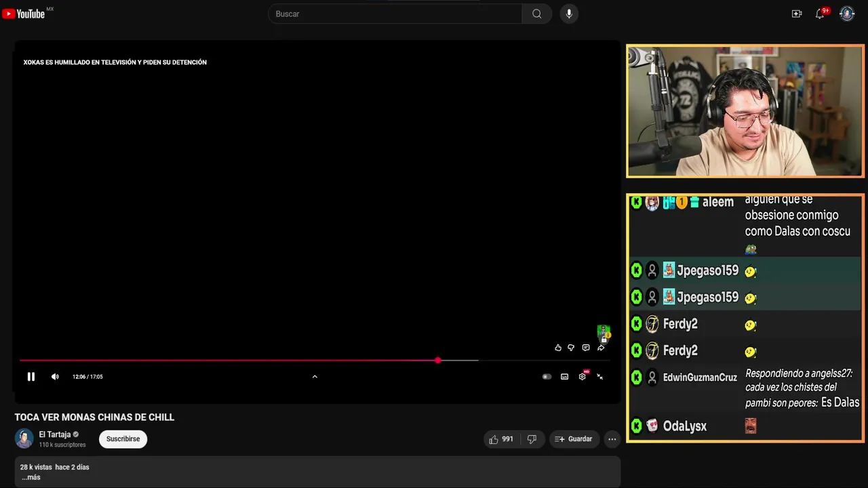Click the emote in OdaLysx's message
Image resolution: width=868 pixels, height=488 pixels.
coord(751,426)
